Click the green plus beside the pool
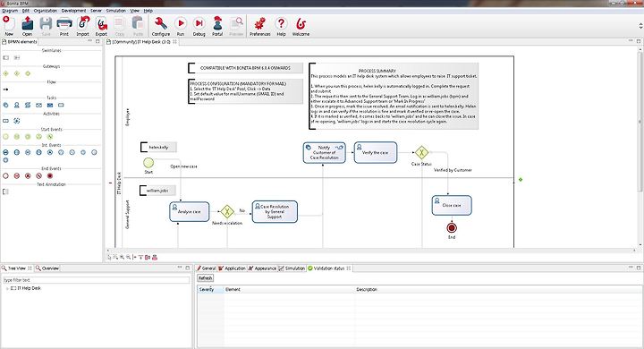Viewport: 644px width, 349px height. coord(521,180)
